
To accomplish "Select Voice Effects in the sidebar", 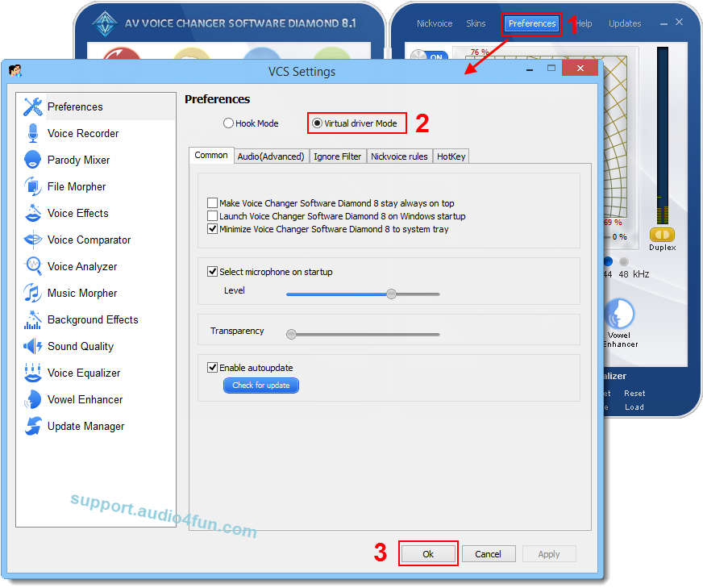I will (x=78, y=213).
